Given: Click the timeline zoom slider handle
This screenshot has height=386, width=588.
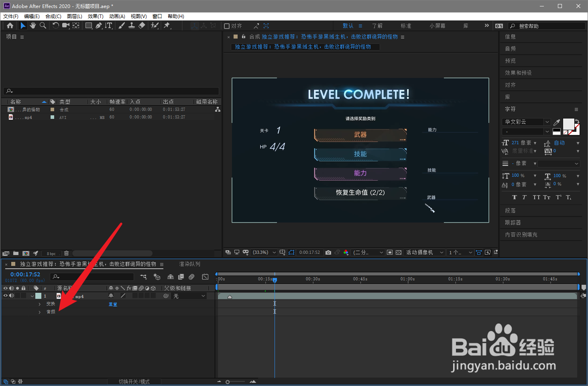Looking at the screenshot, I should point(228,382).
